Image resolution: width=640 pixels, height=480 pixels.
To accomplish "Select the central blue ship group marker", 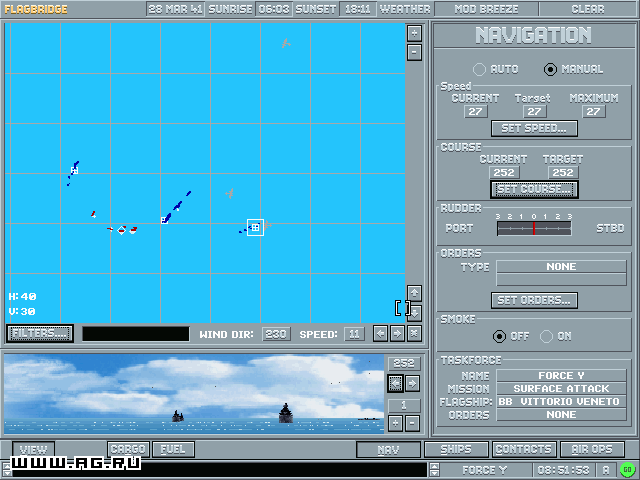I will point(164,220).
